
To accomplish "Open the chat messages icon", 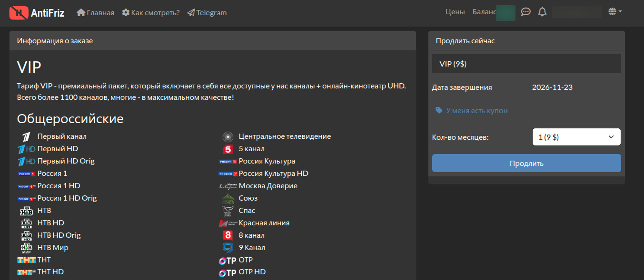I will pos(526,12).
